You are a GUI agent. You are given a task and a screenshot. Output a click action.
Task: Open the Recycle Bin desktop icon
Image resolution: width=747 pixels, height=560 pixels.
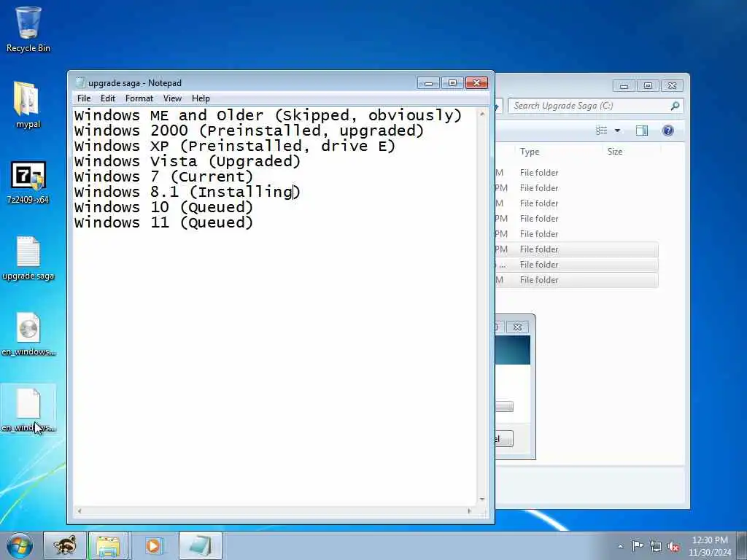tap(28, 29)
